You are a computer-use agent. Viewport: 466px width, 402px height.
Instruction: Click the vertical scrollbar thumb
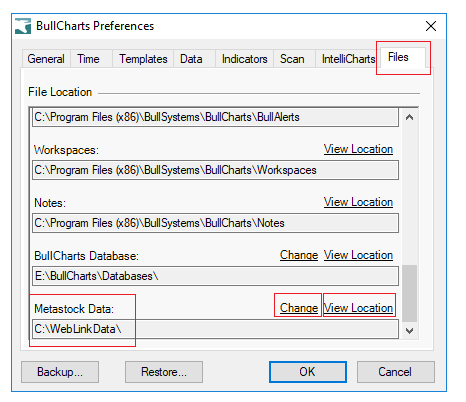tap(410, 293)
